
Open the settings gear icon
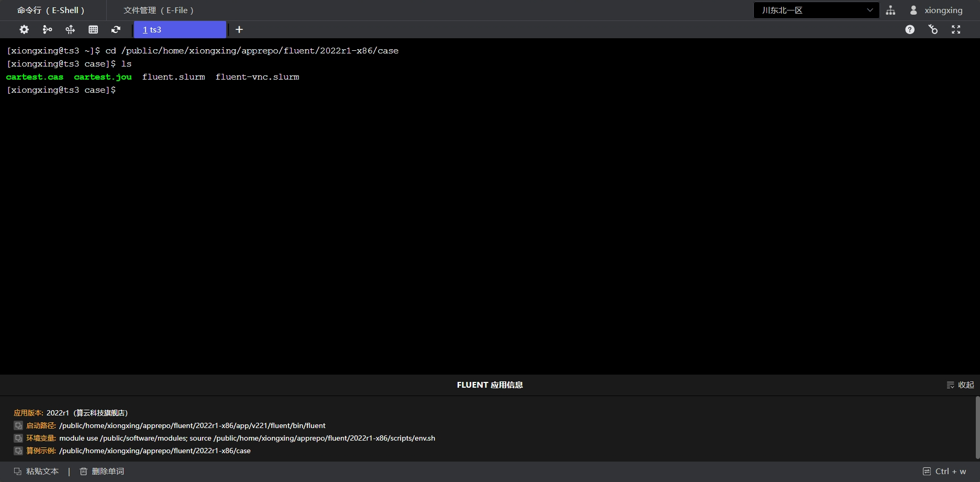24,30
